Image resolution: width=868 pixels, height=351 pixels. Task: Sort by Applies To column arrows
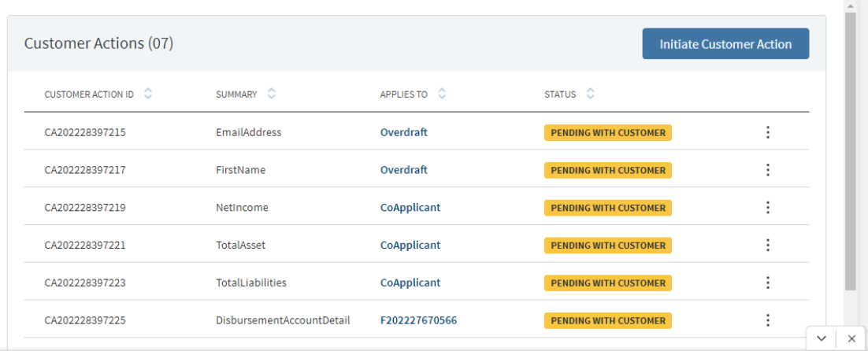click(x=442, y=94)
